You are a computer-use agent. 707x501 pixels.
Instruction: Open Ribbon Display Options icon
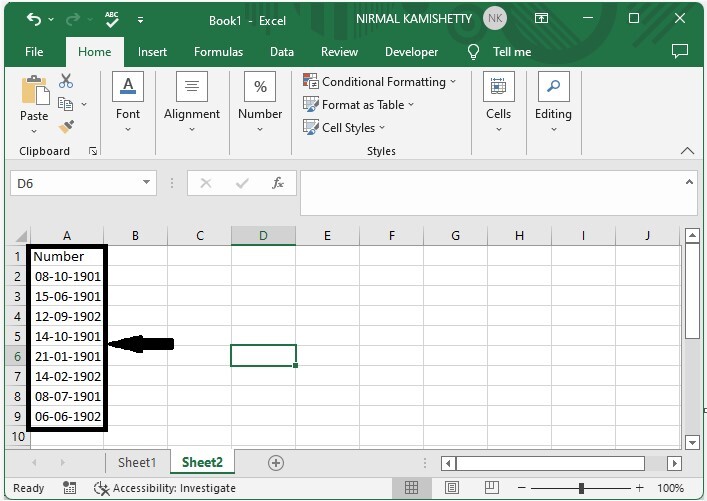point(541,18)
